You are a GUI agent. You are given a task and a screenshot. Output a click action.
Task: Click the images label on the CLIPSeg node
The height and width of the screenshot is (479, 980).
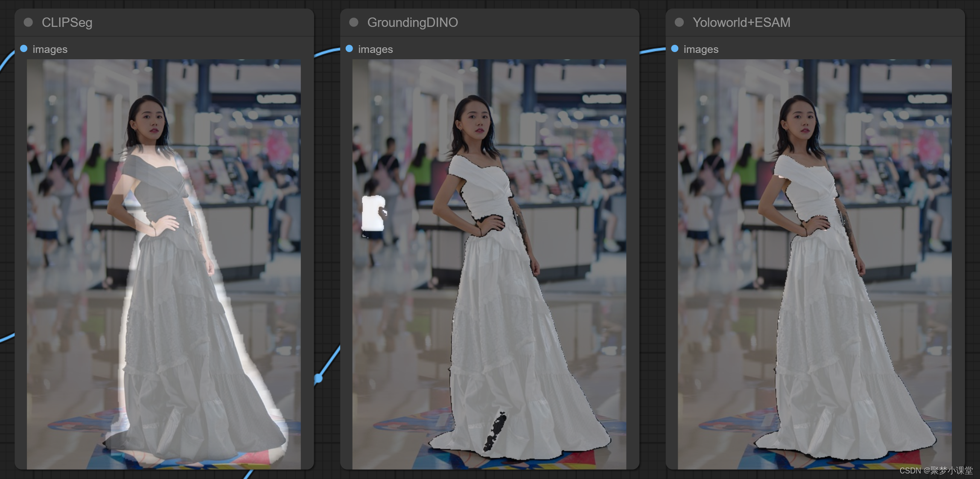[x=50, y=49]
